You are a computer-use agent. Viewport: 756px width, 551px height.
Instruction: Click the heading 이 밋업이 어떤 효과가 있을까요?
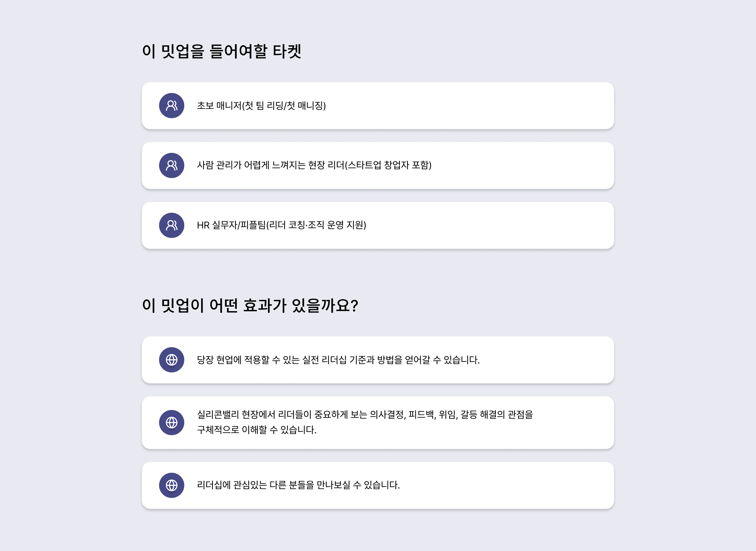tap(250, 305)
